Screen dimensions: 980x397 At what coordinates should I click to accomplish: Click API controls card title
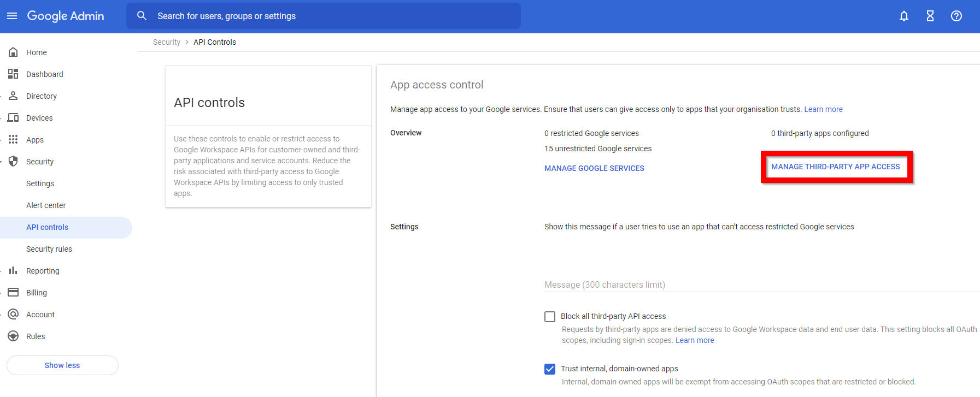point(209,103)
